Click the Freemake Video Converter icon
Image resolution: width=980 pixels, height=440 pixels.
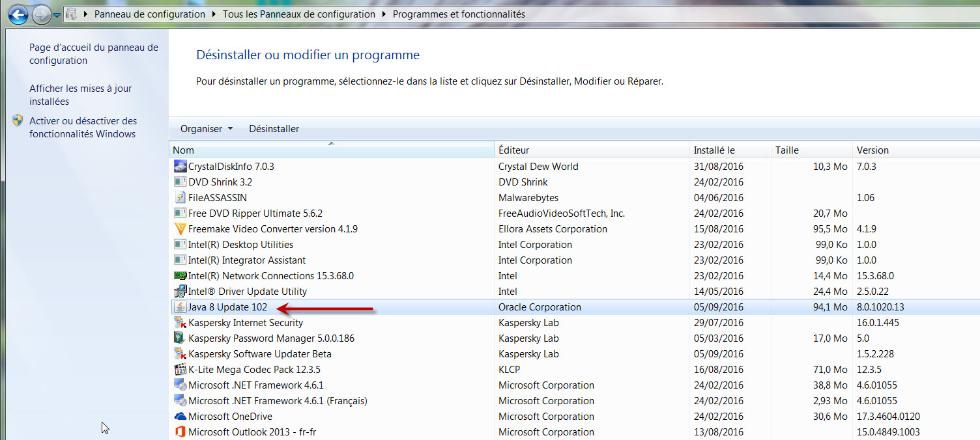pyautogui.click(x=180, y=228)
